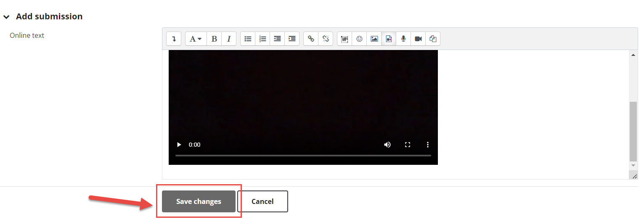Insert or edit an image

click(x=374, y=39)
